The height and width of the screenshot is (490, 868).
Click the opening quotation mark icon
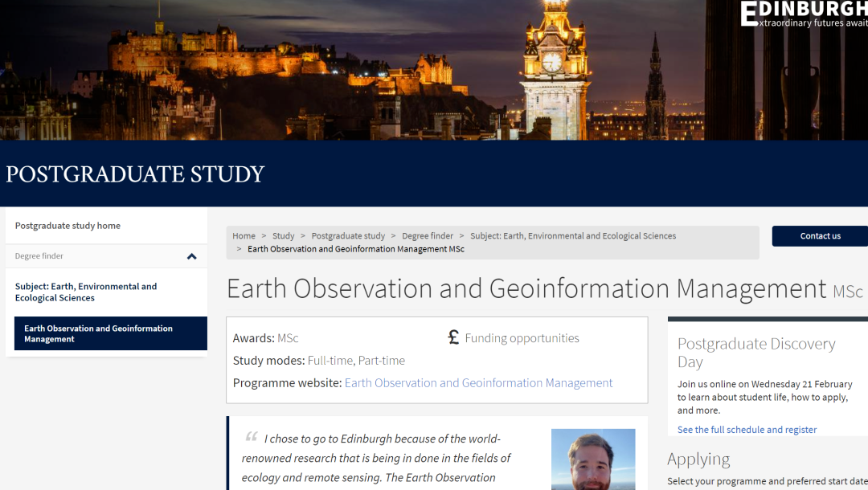pyautogui.click(x=252, y=437)
